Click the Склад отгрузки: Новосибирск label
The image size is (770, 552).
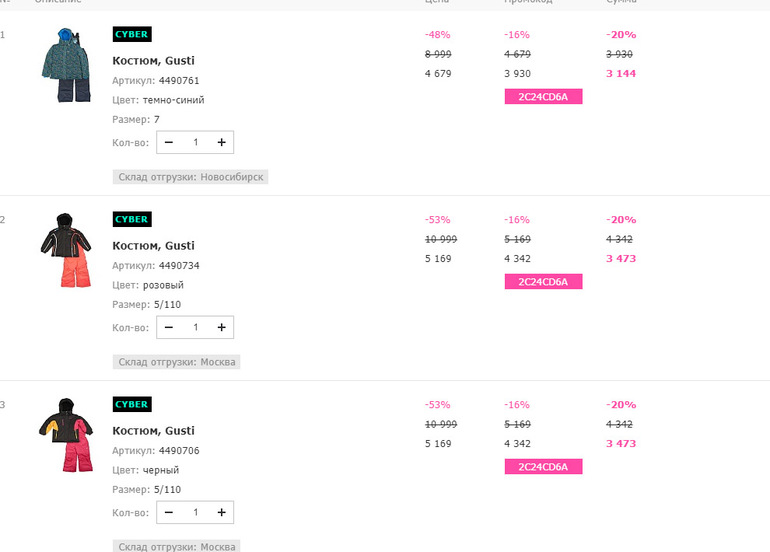pyautogui.click(x=191, y=177)
